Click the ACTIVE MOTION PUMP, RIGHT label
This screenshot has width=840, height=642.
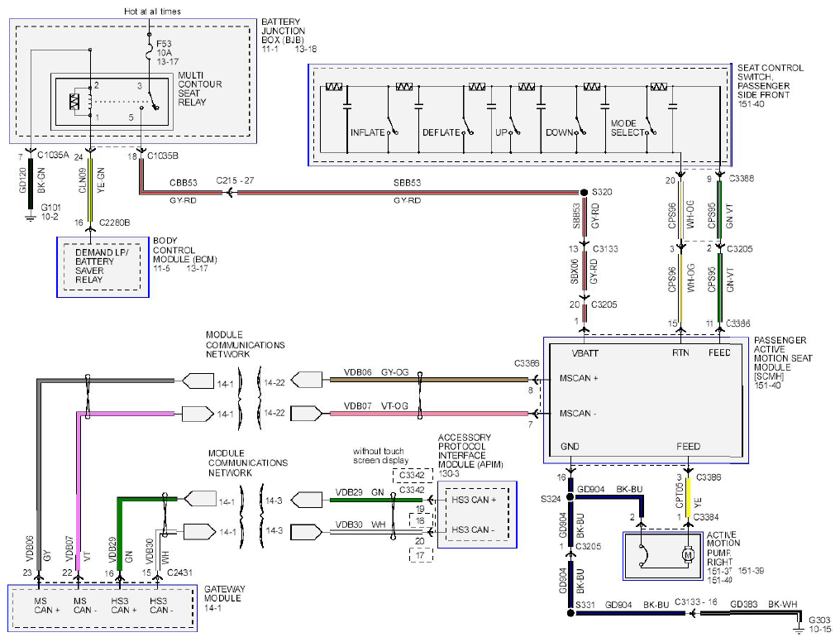(723, 549)
